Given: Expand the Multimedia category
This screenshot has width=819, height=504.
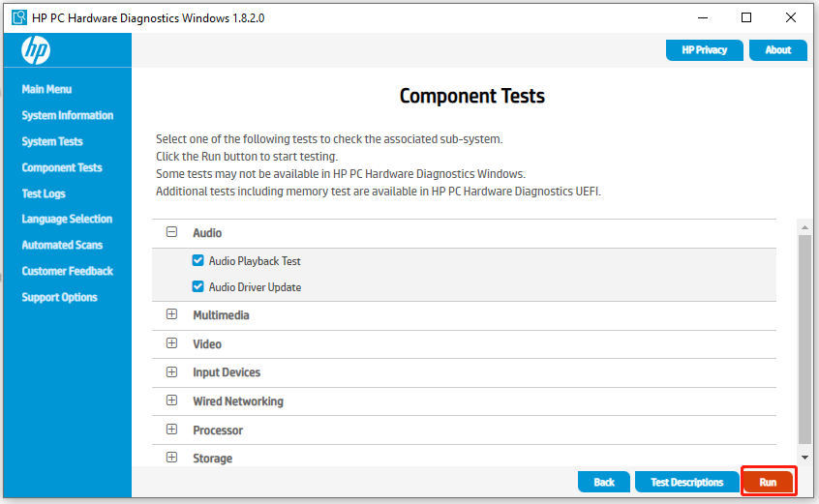Looking at the screenshot, I should tap(172, 314).
